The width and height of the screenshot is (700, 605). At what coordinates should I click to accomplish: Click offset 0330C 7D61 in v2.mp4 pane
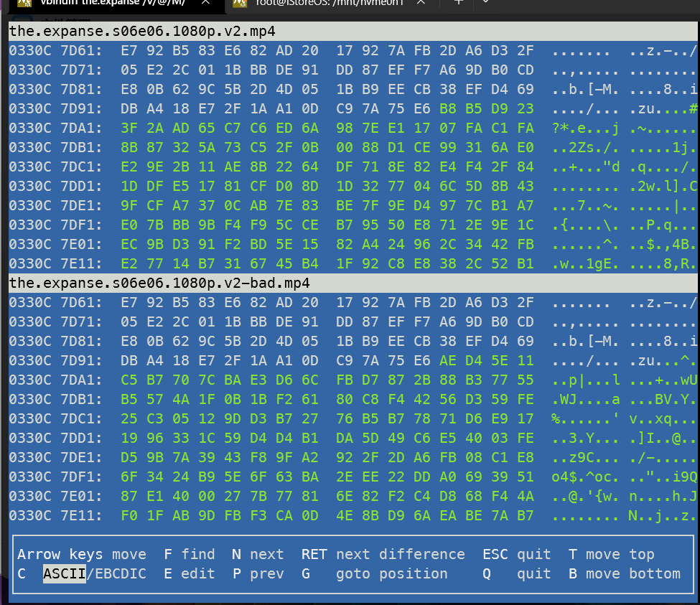[x=55, y=50]
